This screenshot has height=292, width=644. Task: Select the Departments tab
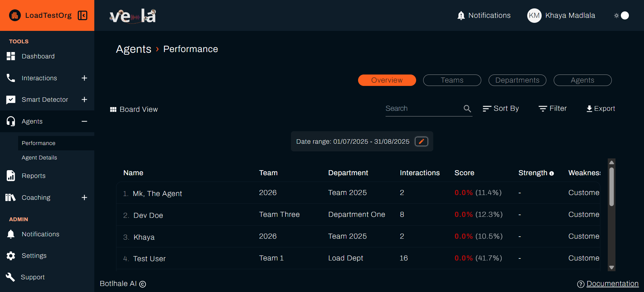tap(517, 80)
